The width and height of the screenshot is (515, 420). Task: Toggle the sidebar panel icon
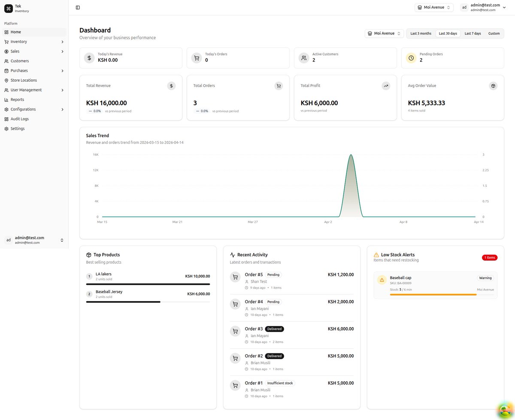tap(78, 7)
